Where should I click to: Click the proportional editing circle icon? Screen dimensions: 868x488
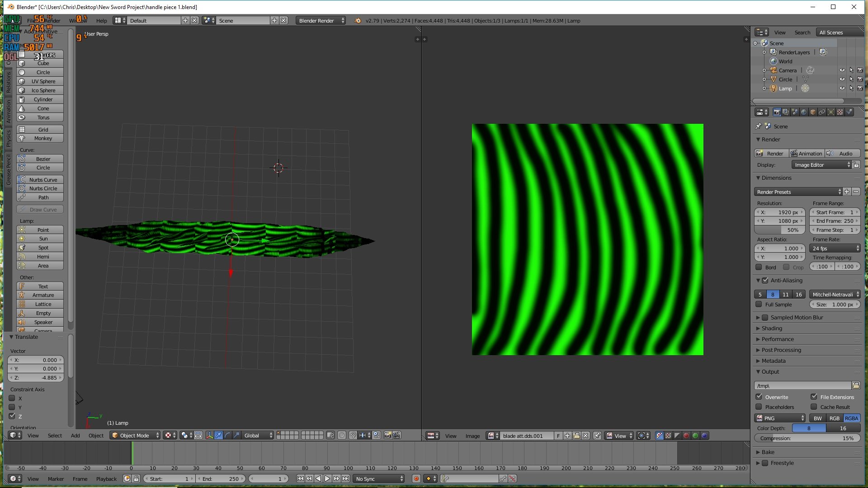point(342,435)
